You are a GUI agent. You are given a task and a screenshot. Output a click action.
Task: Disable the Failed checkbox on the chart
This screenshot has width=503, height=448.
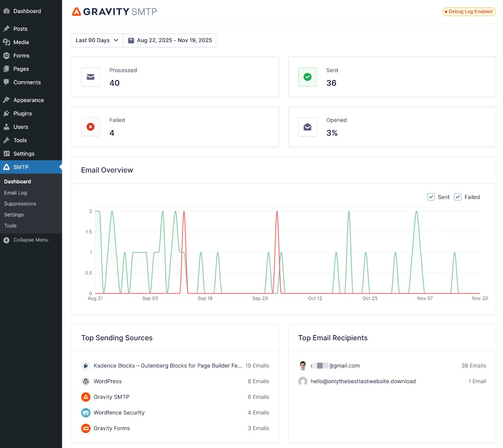458,197
